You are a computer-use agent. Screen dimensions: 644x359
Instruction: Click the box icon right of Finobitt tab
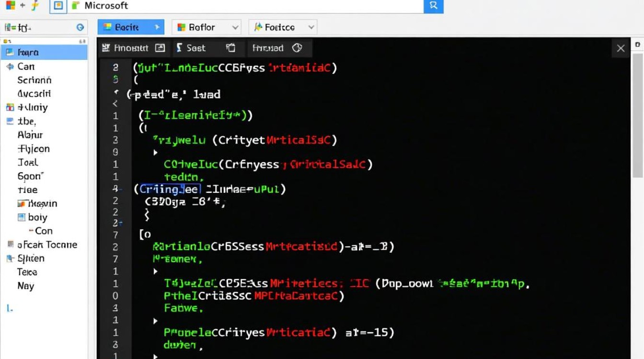[x=160, y=48]
